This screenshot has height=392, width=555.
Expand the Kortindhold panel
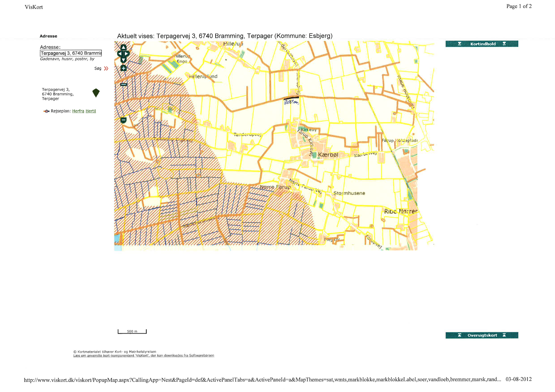coord(482,44)
